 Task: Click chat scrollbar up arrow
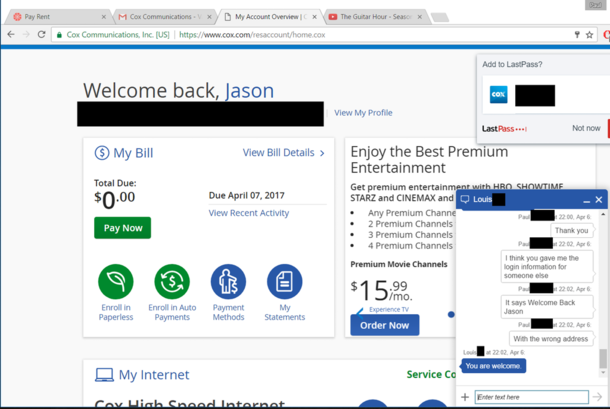[603, 214]
